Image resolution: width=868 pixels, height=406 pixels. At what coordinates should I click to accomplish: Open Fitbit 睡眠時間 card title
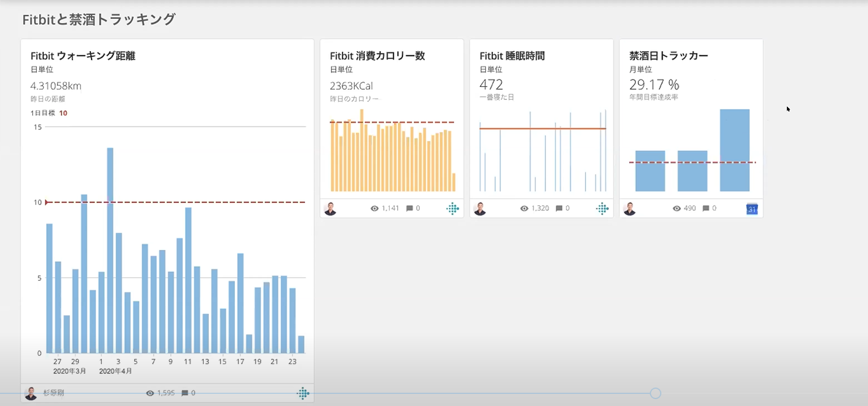[512, 56]
